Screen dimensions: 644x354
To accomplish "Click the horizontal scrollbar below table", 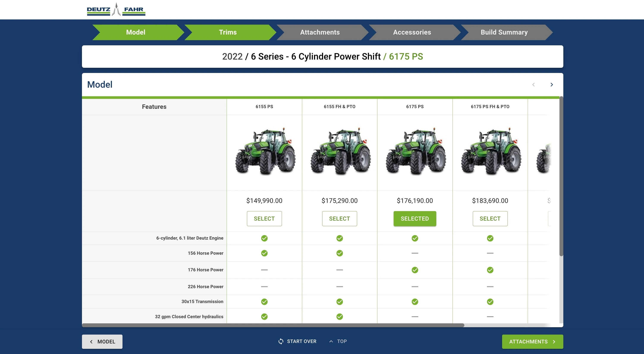I will pos(273,325).
